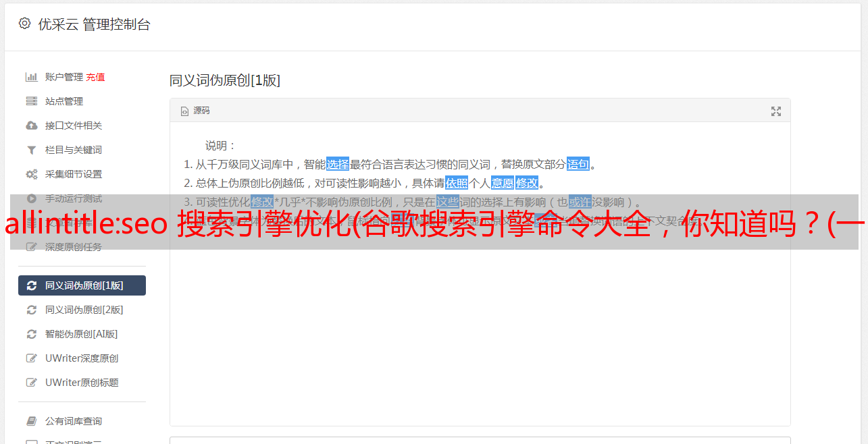Open 手动运行测试 menu item
Image resolution: width=868 pixels, height=444 pixels.
(x=82, y=198)
